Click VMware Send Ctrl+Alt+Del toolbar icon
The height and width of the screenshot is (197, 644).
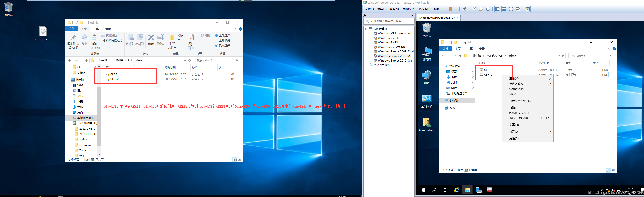(x=464, y=9)
